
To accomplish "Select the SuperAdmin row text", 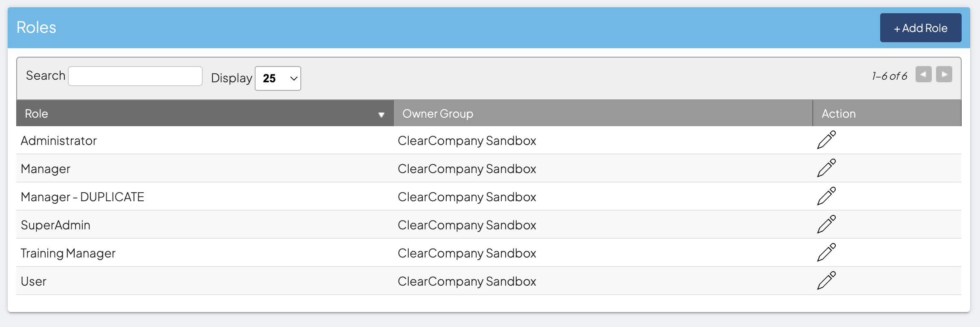I will 55,225.
